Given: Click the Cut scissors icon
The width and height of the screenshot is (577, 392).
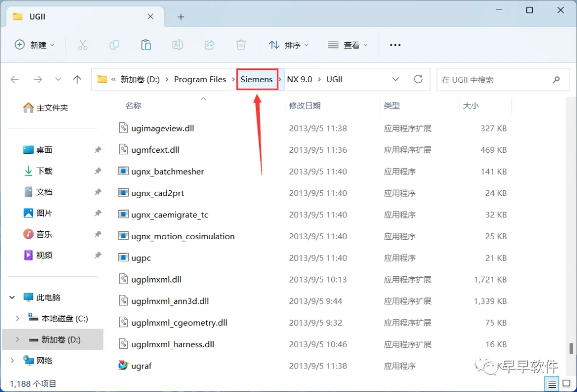Looking at the screenshot, I should click(x=82, y=45).
